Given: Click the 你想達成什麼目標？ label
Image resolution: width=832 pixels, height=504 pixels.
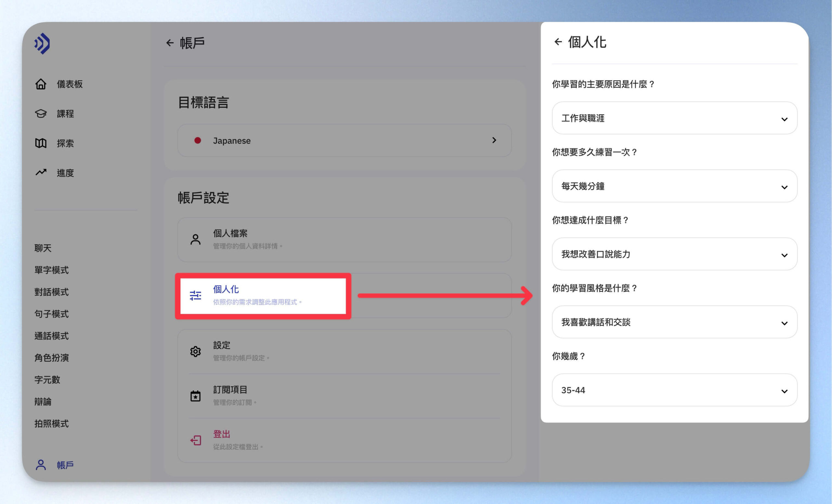Looking at the screenshot, I should pyautogui.click(x=590, y=220).
